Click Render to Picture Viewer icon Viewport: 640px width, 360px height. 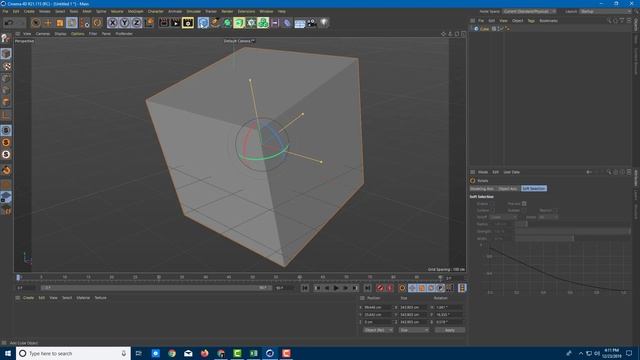click(x=176, y=23)
